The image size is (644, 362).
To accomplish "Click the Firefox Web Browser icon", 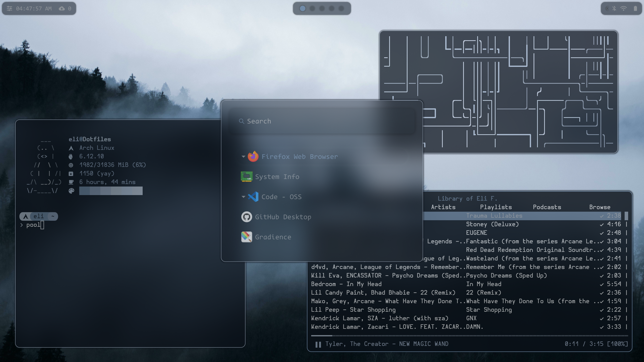I will [x=253, y=156].
